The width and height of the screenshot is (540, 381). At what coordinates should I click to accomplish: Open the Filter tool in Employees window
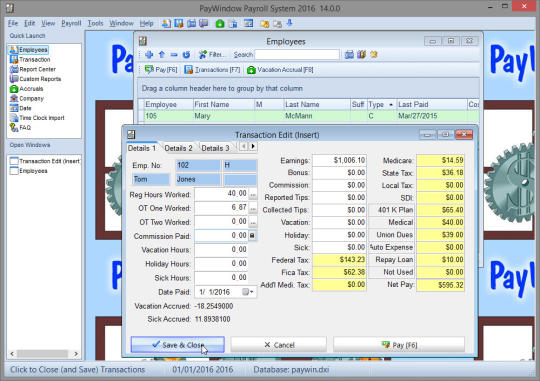(x=212, y=54)
